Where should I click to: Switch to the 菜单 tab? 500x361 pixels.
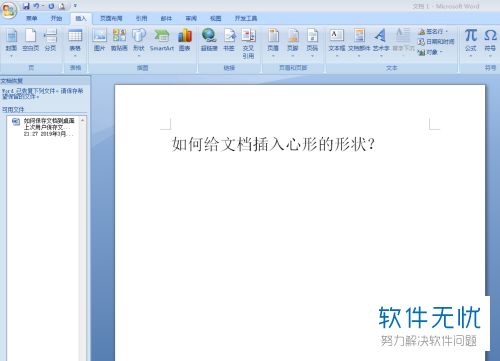click(x=32, y=18)
